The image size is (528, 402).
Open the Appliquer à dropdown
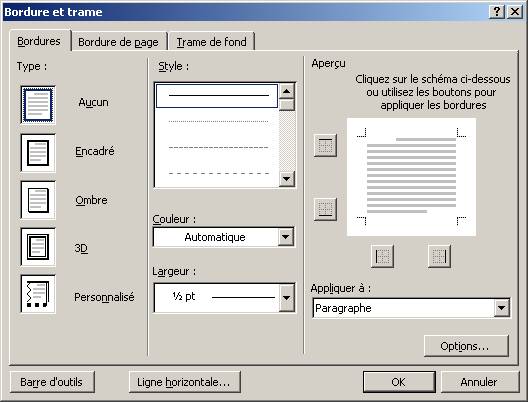pos(411,308)
